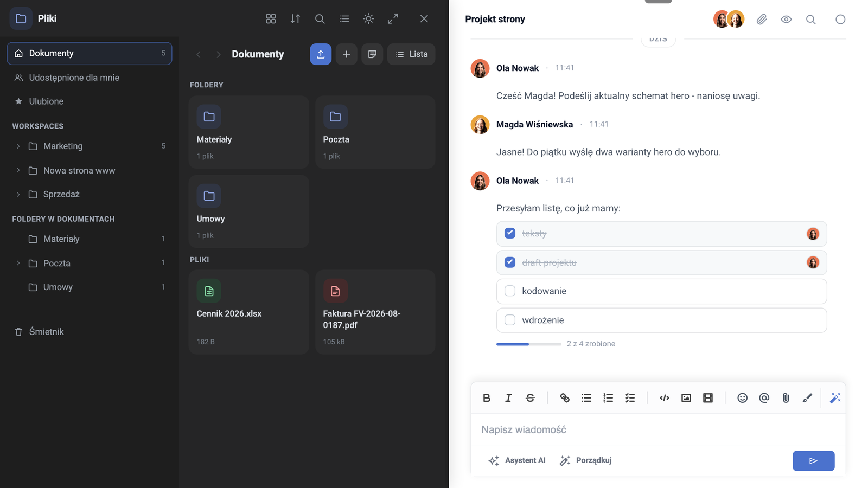
Task: Upload a file with the blue upload button
Action: [321, 54]
